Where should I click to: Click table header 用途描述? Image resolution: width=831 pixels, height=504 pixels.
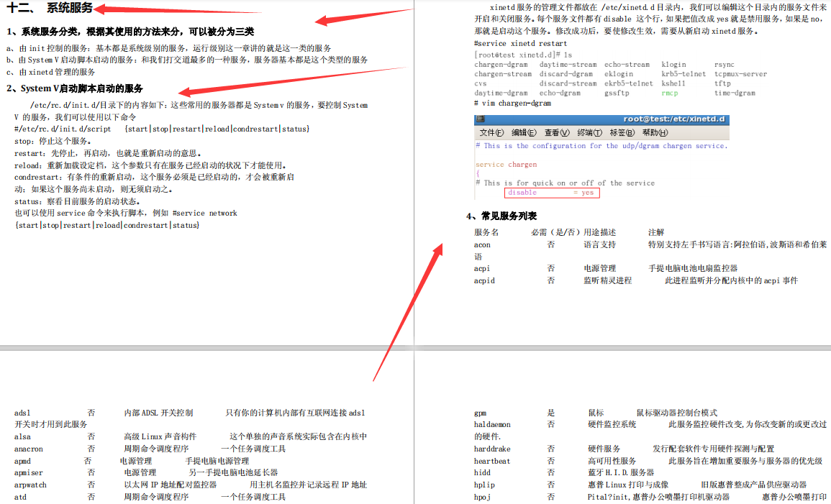coord(600,232)
